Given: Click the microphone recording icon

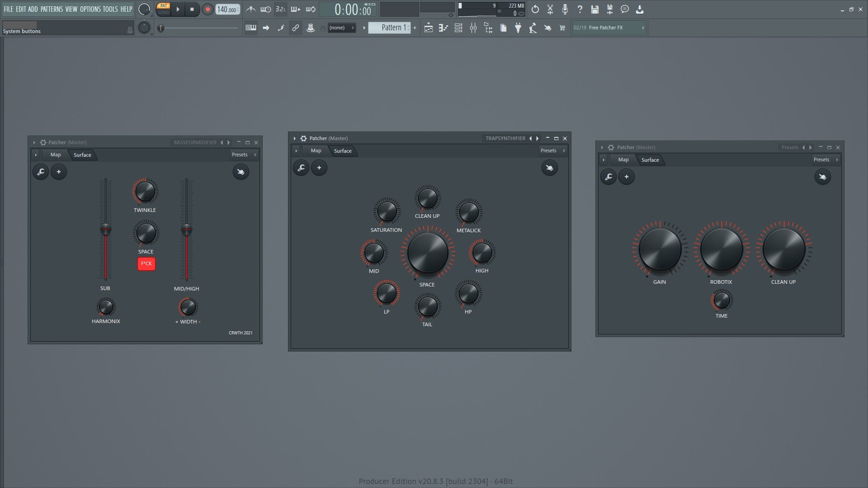Looking at the screenshot, I should click(x=565, y=9).
